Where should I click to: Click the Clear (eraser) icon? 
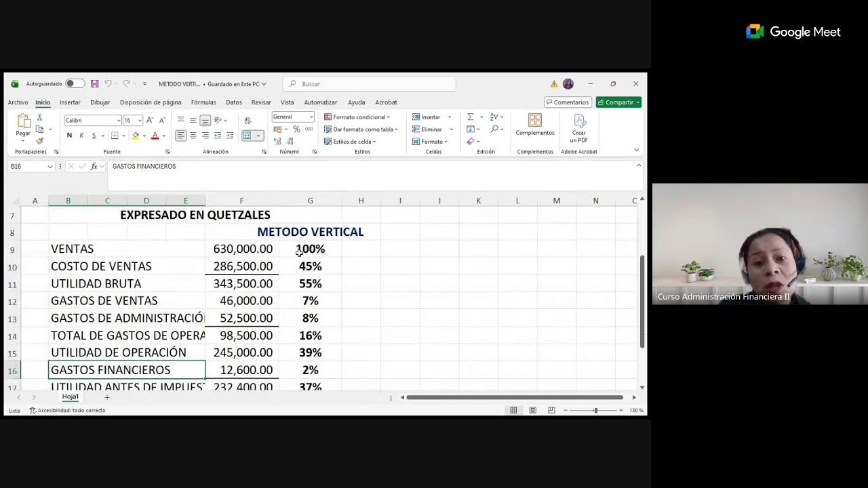click(x=471, y=142)
